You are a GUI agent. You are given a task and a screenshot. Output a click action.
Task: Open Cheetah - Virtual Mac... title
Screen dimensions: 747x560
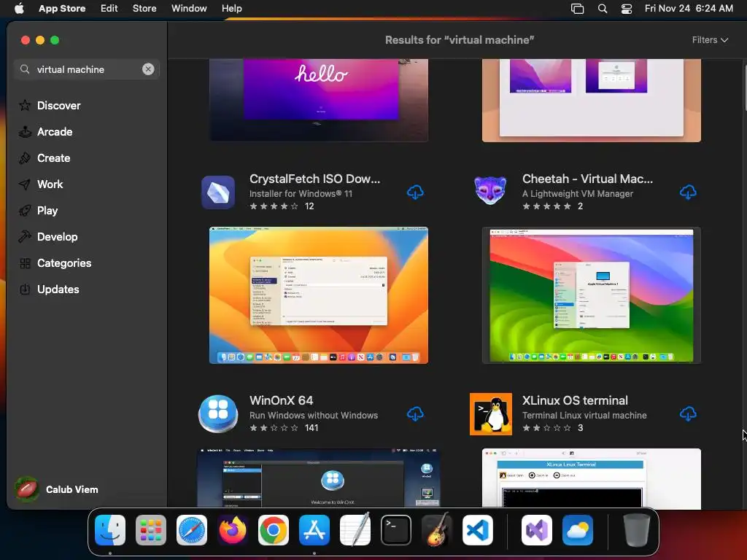pos(587,179)
